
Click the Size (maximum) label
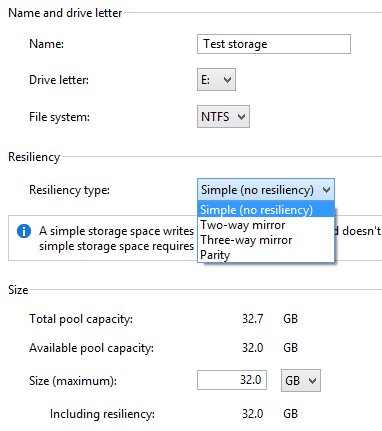(x=73, y=381)
